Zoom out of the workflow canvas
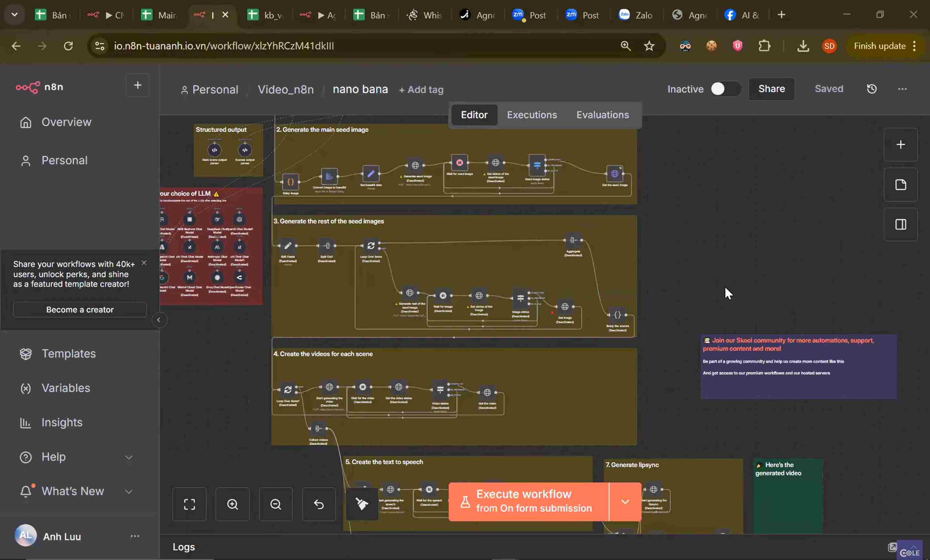The width and height of the screenshot is (930, 560). [x=276, y=504]
